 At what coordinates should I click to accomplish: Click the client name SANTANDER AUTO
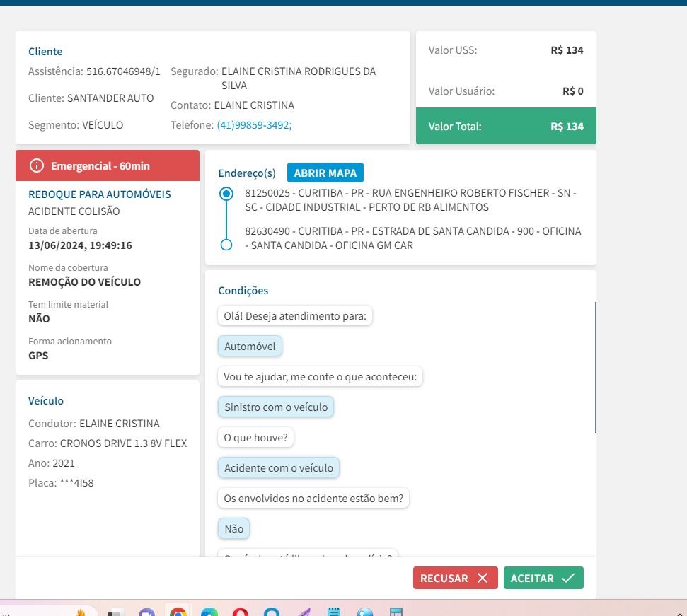pos(110,98)
